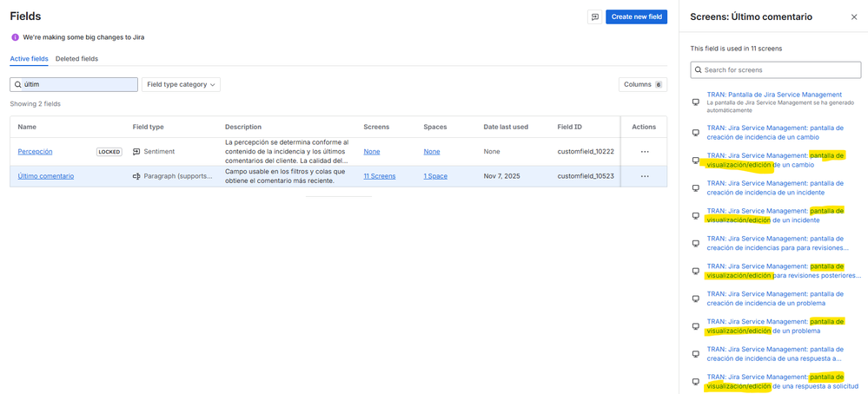Open the 1 Space link

(x=435, y=176)
